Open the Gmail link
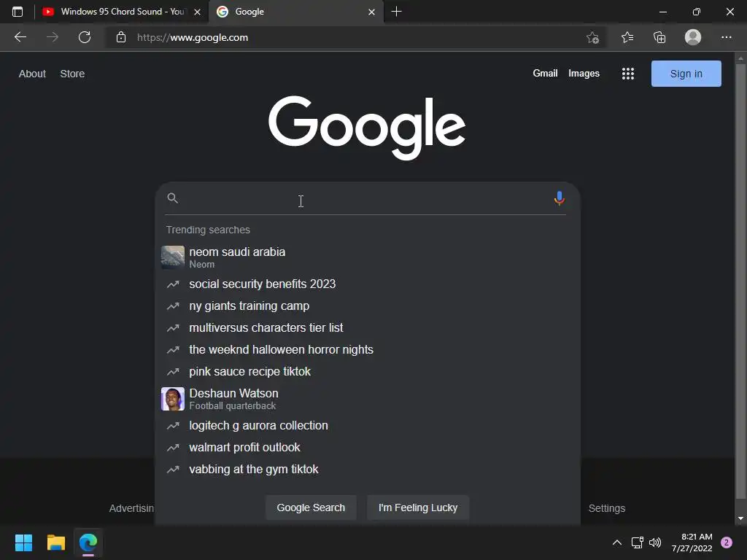This screenshot has height=560, width=747. point(545,74)
